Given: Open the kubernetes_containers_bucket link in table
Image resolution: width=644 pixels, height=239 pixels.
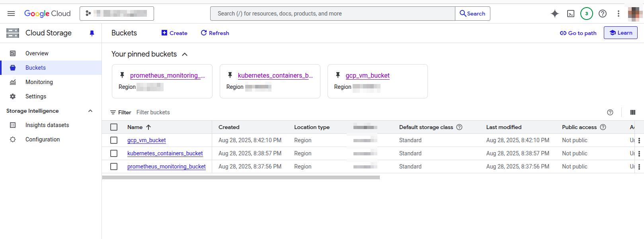Looking at the screenshot, I should click(x=165, y=153).
